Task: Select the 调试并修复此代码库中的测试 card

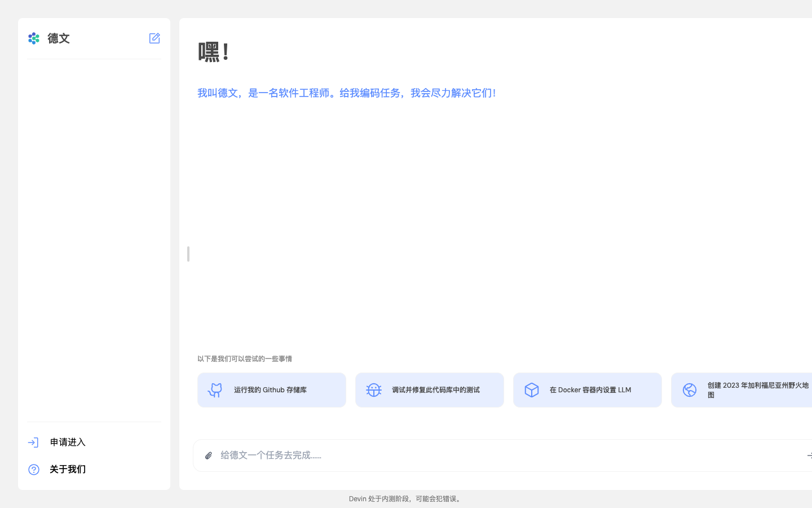Action: point(429,389)
